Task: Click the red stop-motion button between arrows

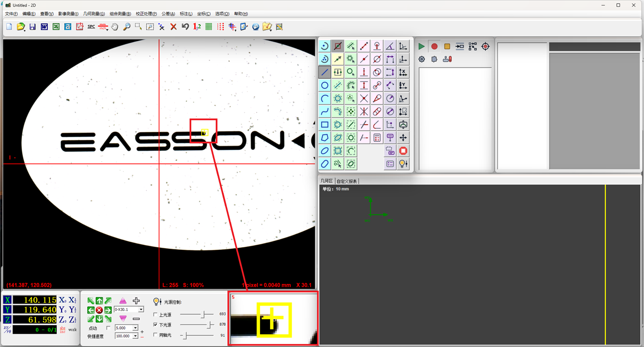Action: coord(99,310)
